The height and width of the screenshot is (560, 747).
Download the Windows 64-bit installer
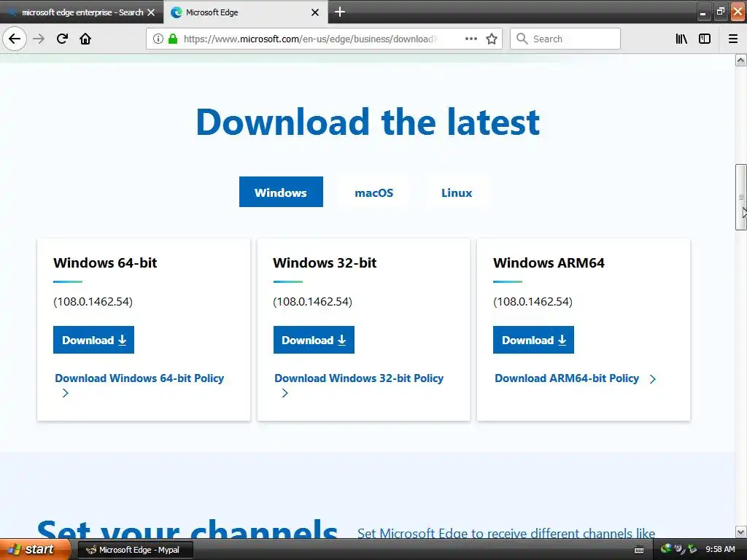pos(94,340)
